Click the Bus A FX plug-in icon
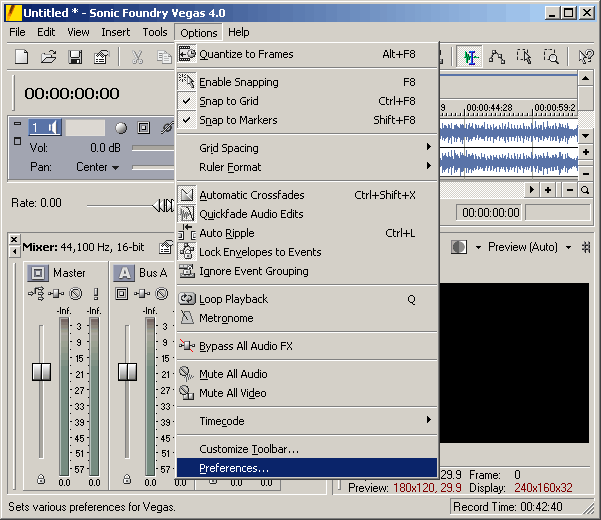Viewport: 601px width, 520px height. (x=142, y=294)
